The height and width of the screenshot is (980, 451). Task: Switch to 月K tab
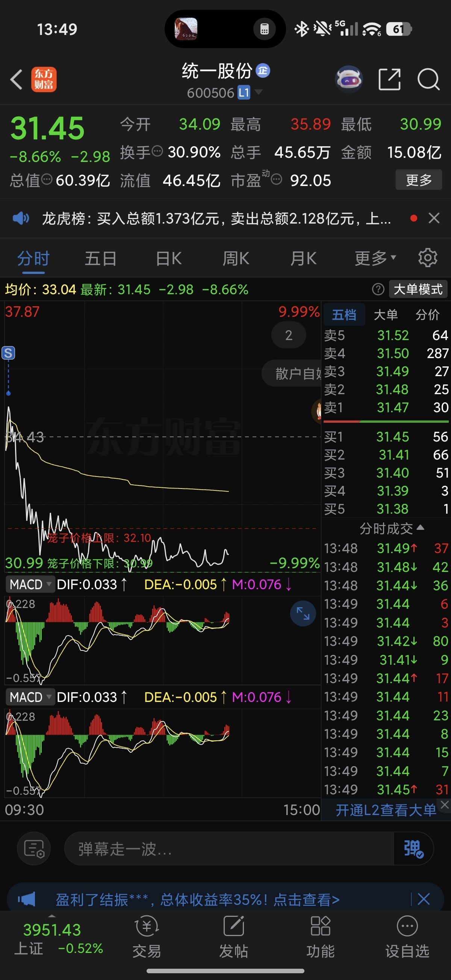pos(303,259)
